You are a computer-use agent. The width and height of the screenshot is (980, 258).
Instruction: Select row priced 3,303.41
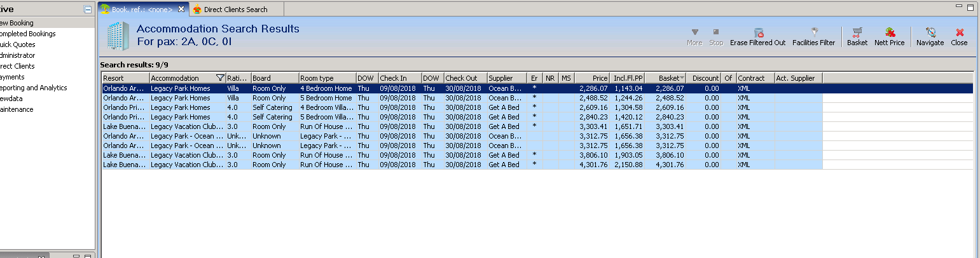(x=462, y=126)
